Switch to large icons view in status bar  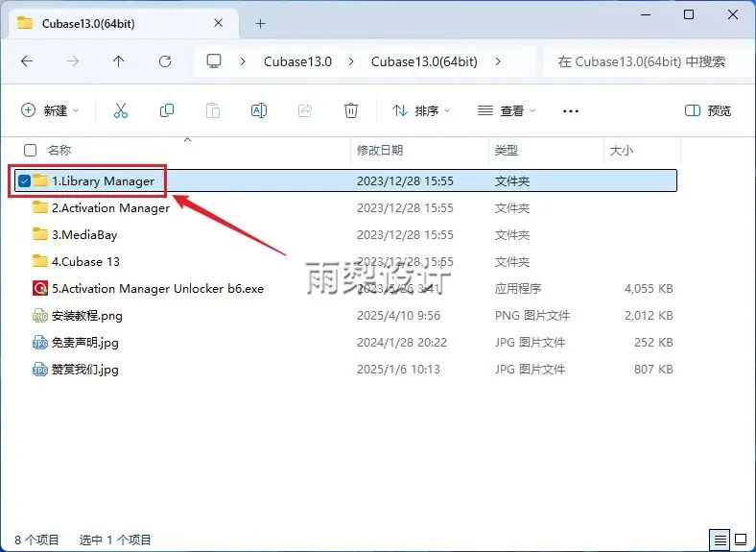pos(741,540)
